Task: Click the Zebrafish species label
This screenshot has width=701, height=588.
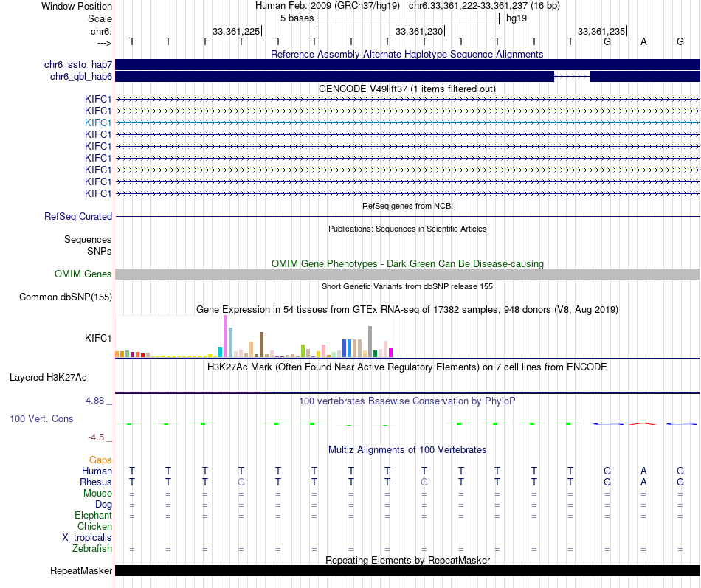Action: pos(92,549)
